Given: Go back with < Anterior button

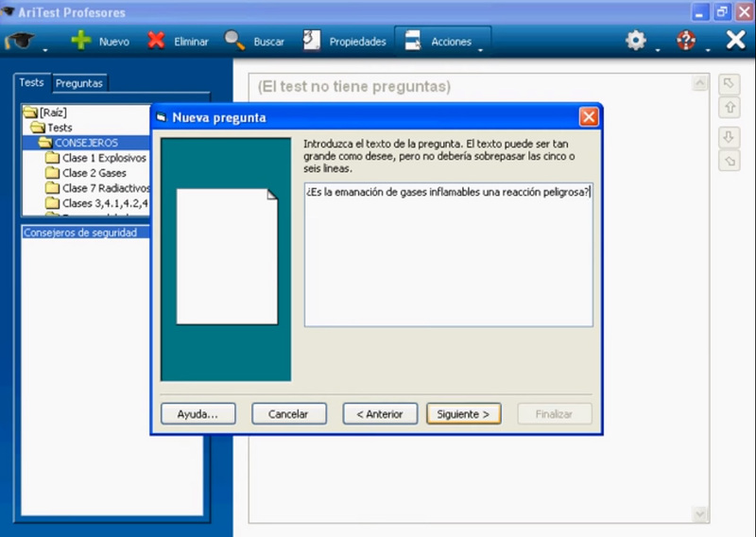Looking at the screenshot, I should 380,414.
